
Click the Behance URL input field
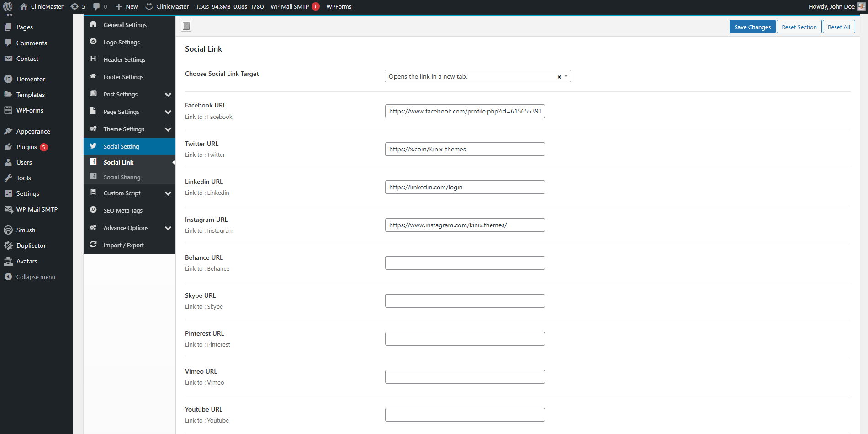click(465, 263)
